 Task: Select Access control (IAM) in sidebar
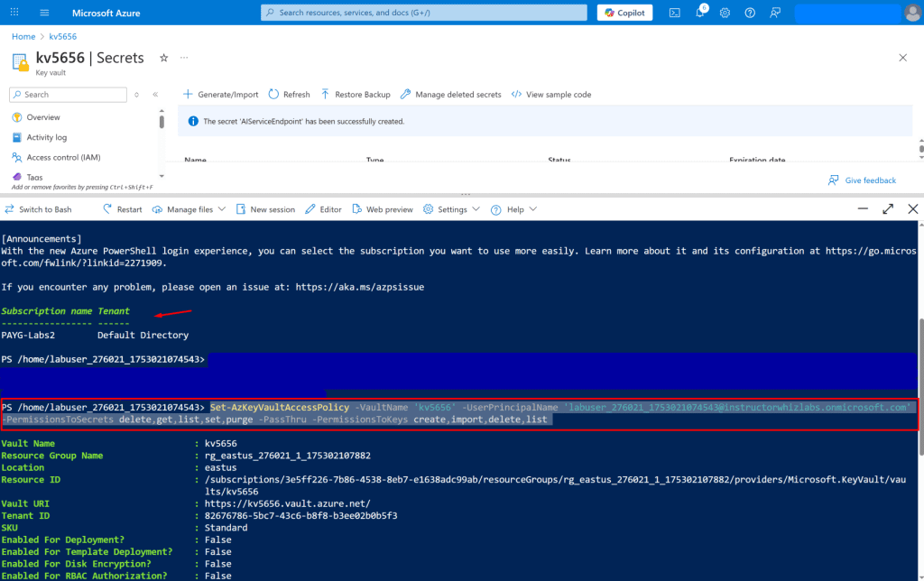pos(63,158)
